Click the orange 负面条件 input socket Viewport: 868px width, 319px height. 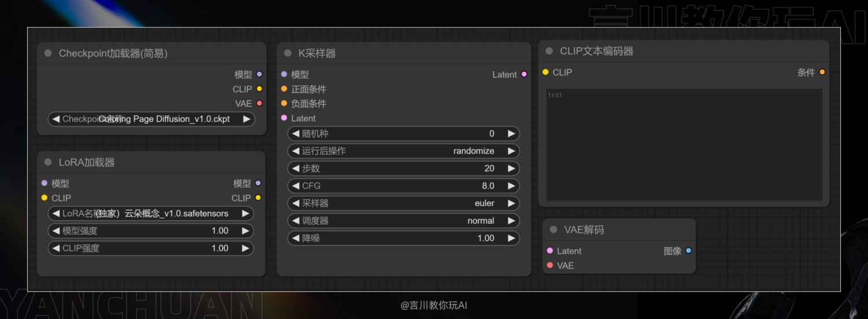(x=284, y=103)
